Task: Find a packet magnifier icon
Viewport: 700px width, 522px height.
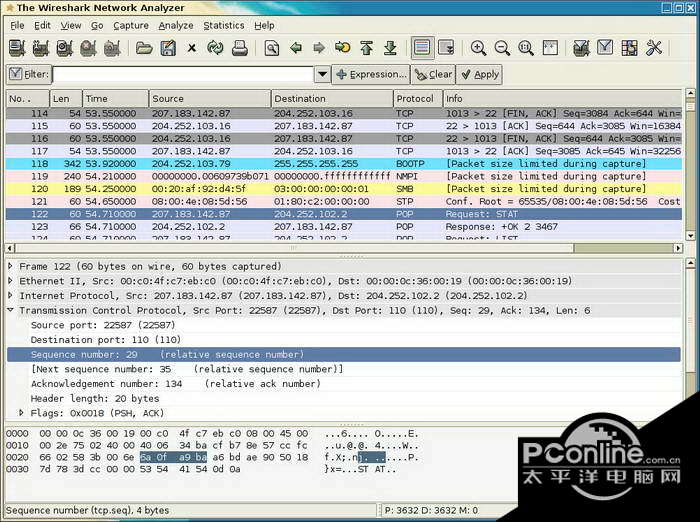Action: click(271, 48)
